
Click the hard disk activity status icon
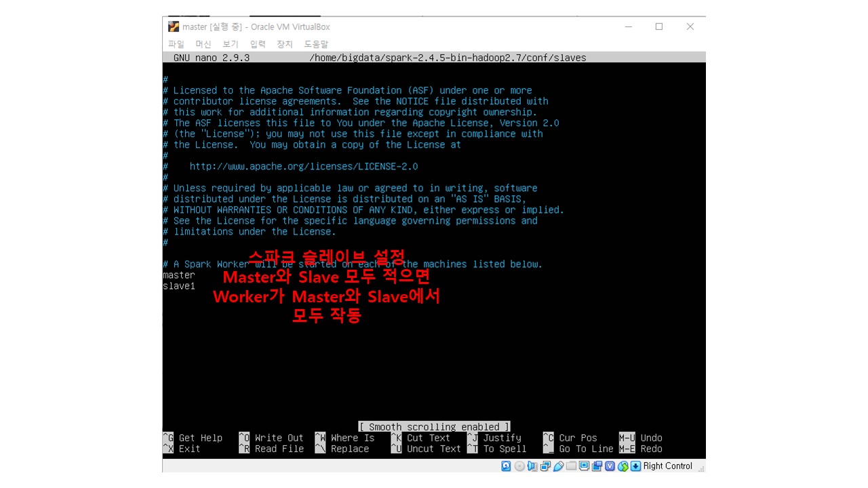(x=506, y=466)
